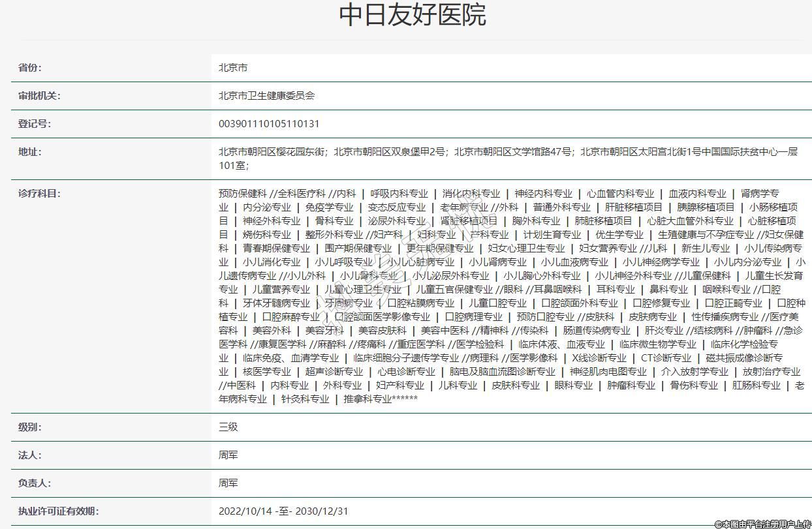Select registration number 003901110105110131
This screenshot has width=812, height=529.
click(x=269, y=124)
